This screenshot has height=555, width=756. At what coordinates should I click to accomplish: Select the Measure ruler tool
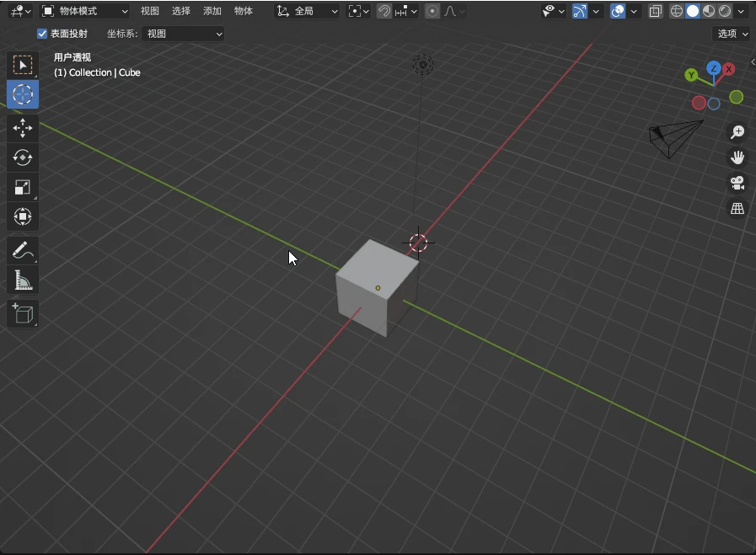[x=22, y=280]
